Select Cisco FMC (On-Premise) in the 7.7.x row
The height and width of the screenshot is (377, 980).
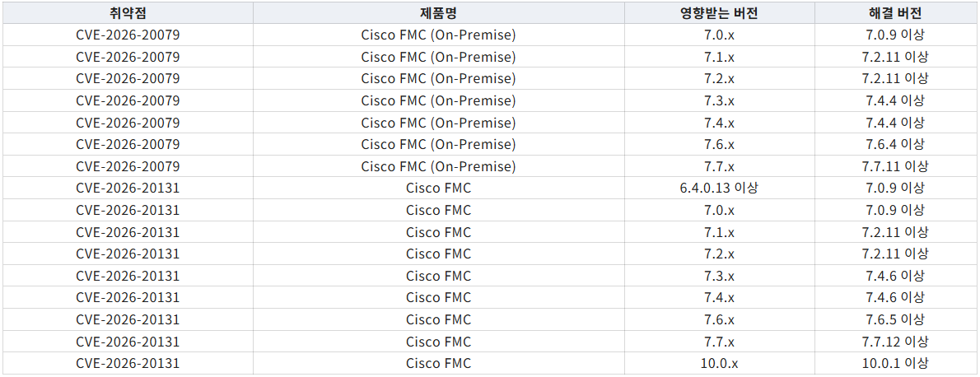tap(439, 166)
